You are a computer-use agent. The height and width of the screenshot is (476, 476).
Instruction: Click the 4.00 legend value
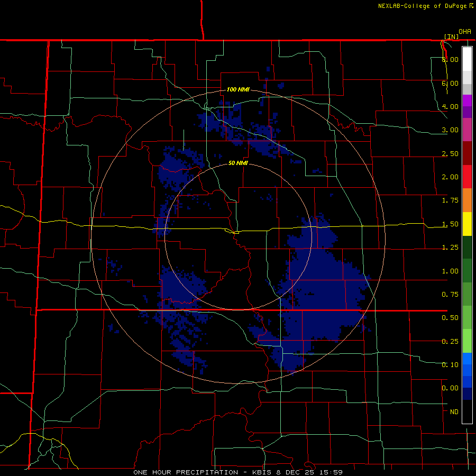[450, 106]
